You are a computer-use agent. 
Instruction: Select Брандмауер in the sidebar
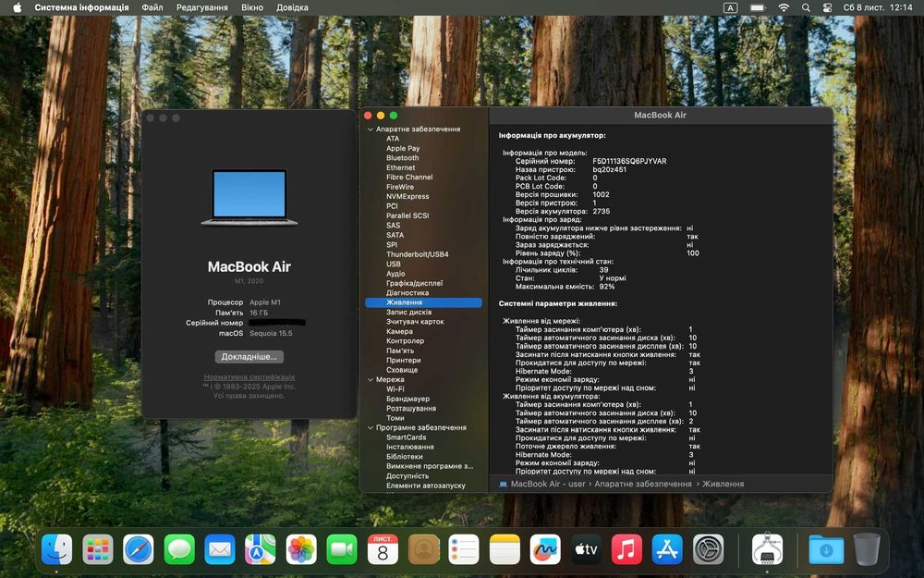coord(407,399)
